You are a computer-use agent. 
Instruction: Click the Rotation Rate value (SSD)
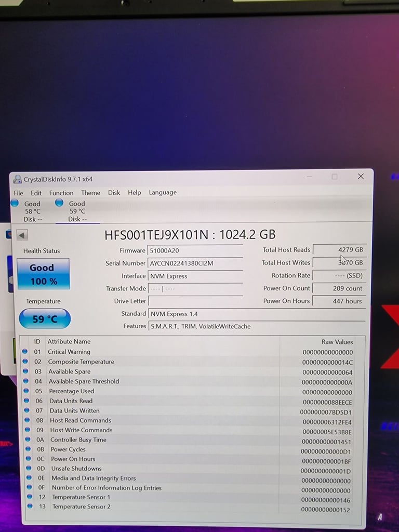coord(339,275)
